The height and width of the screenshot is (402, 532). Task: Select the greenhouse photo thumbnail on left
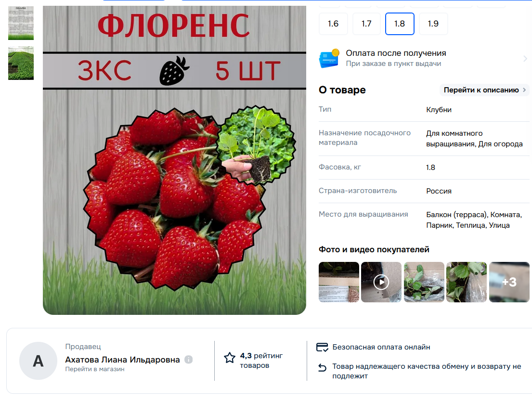click(21, 63)
